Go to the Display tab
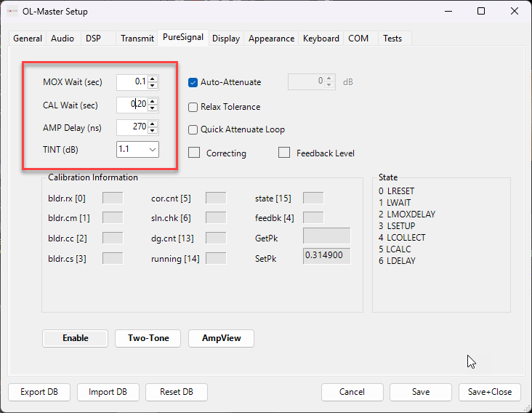This screenshot has width=532, height=413. point(226,39)
